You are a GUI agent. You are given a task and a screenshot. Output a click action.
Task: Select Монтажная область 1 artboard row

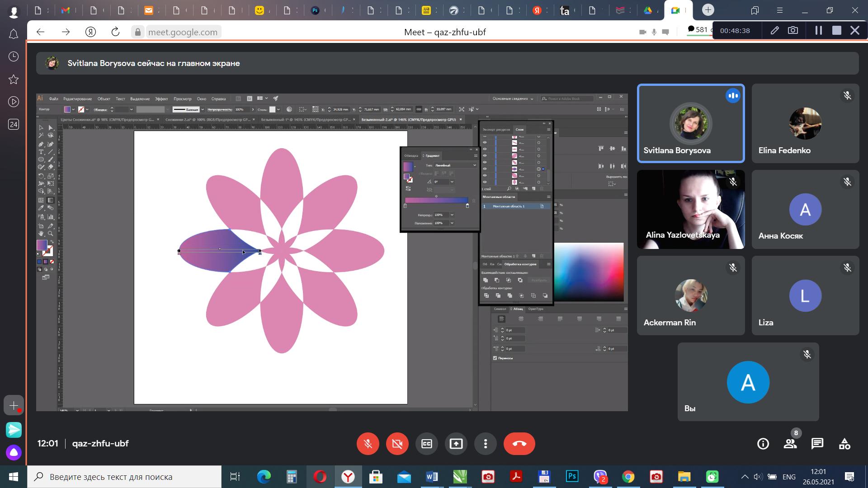coord(516,206)
